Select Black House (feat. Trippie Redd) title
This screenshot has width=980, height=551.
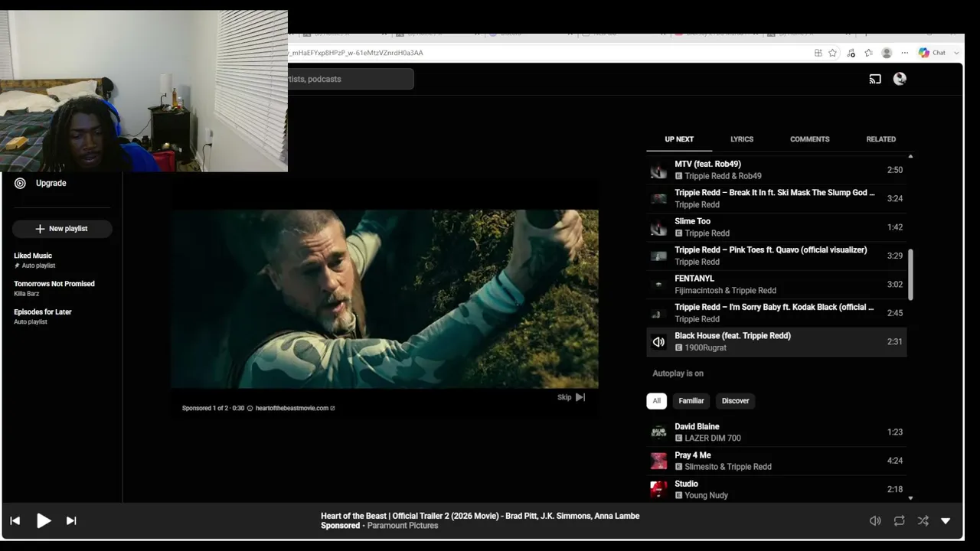[x=733, y=336]
